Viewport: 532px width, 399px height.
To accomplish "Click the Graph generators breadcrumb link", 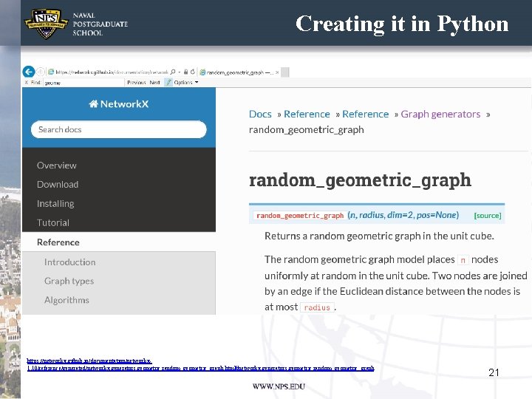I will coord(440,114).
